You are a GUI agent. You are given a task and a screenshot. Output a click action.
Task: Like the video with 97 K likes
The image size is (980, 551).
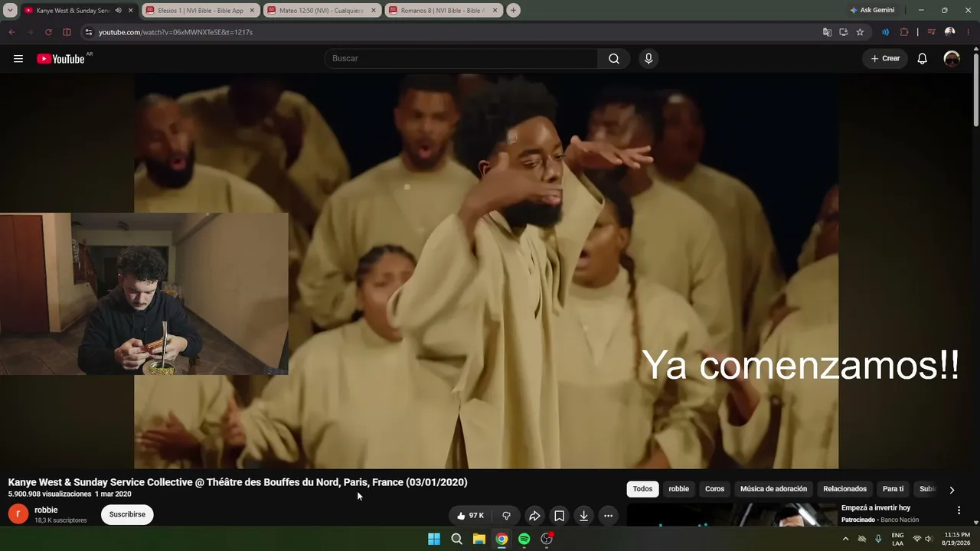tap(471, 516)
